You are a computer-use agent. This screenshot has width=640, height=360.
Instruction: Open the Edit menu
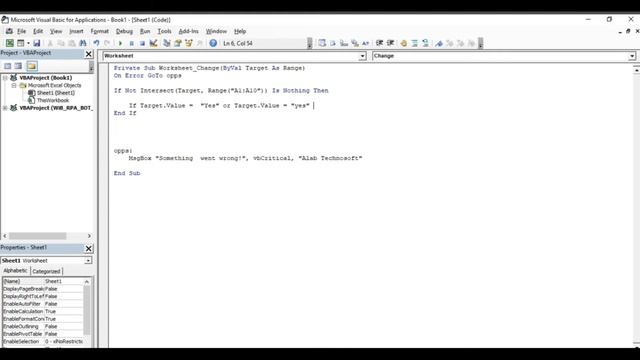(38, 31)
